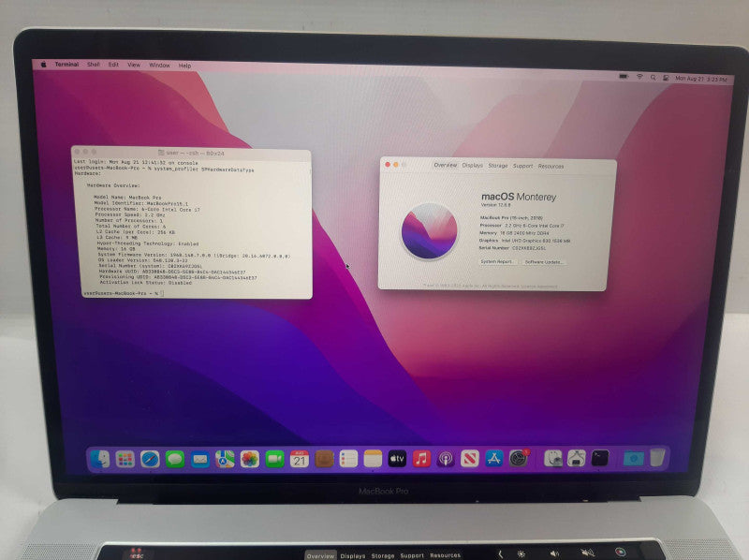Click Wi-Fi icon in menu bar

(x=639, y=77)
